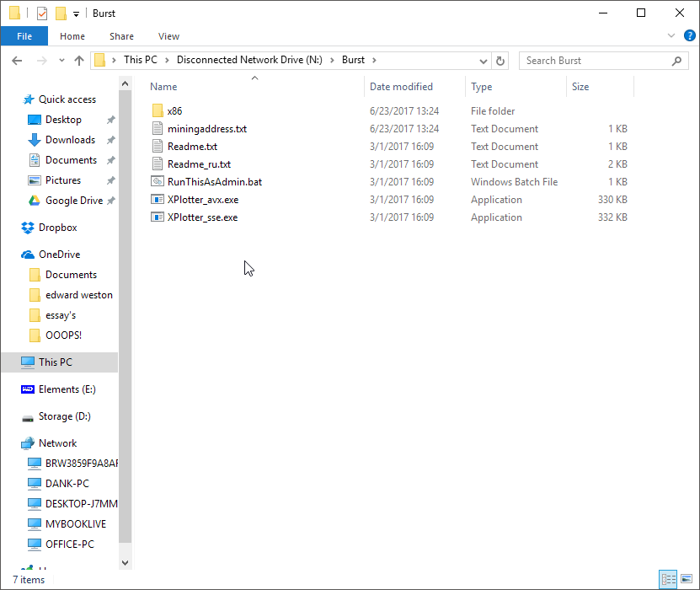Image resolution: width=700 pixels, height=590 pixels.
Task: Expand the address bar history dropdown
Action: tap(483, 60)
